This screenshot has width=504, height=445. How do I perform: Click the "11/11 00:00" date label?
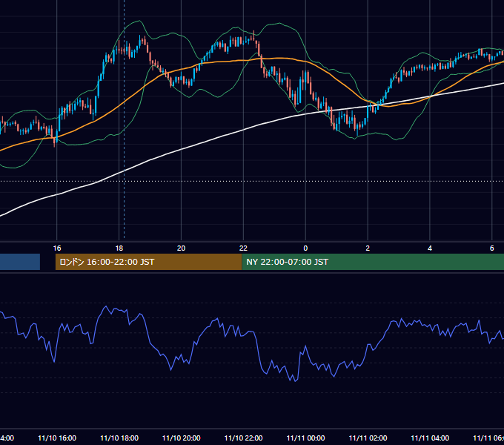[x=305, y=438]
